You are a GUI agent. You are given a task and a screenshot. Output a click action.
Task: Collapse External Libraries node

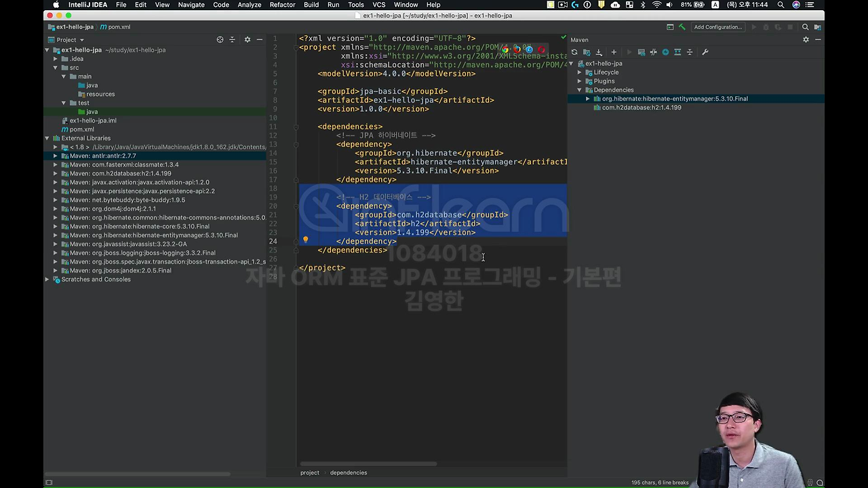coord(47,138)
